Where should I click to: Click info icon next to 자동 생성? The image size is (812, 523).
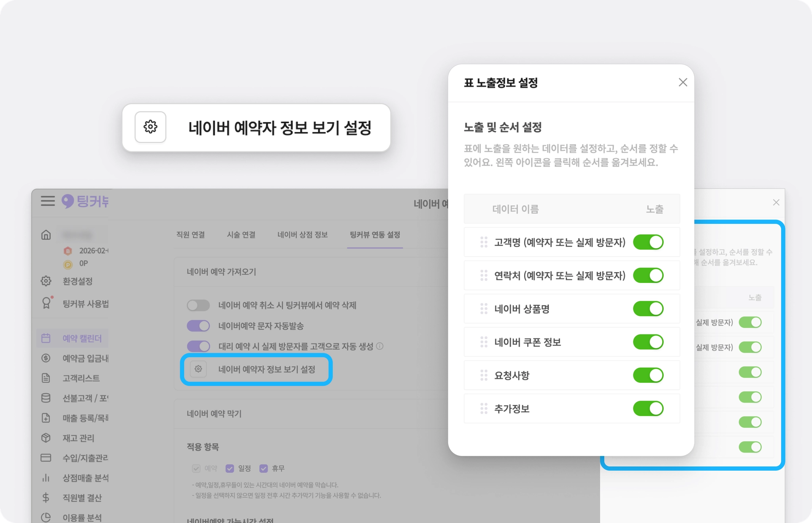coord(379,346)
